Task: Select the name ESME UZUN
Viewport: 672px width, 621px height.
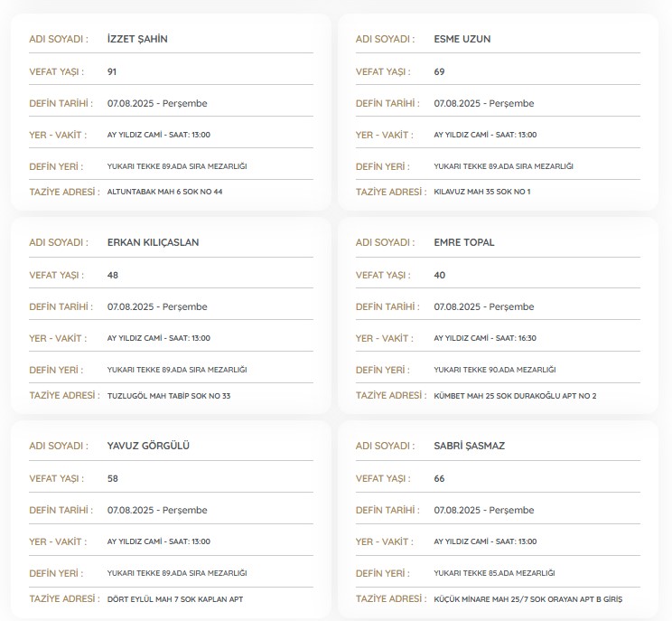Action: pos(462,39)
